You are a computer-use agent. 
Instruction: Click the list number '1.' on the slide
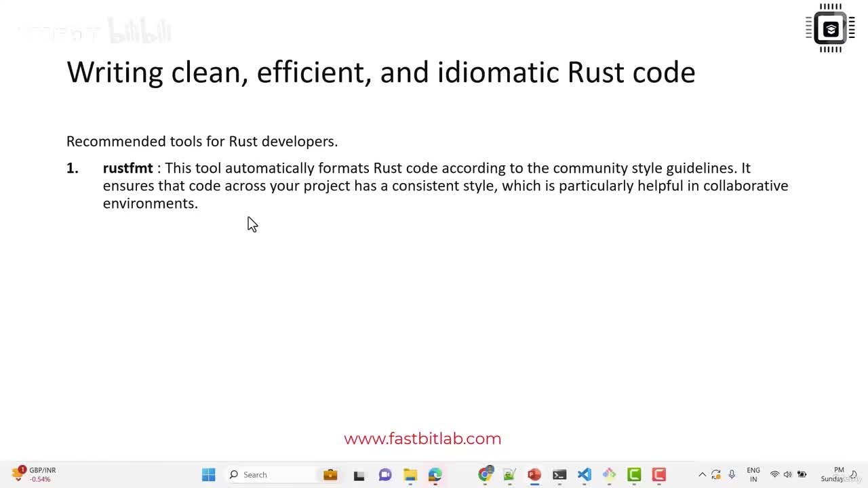[x=73, y=168]
